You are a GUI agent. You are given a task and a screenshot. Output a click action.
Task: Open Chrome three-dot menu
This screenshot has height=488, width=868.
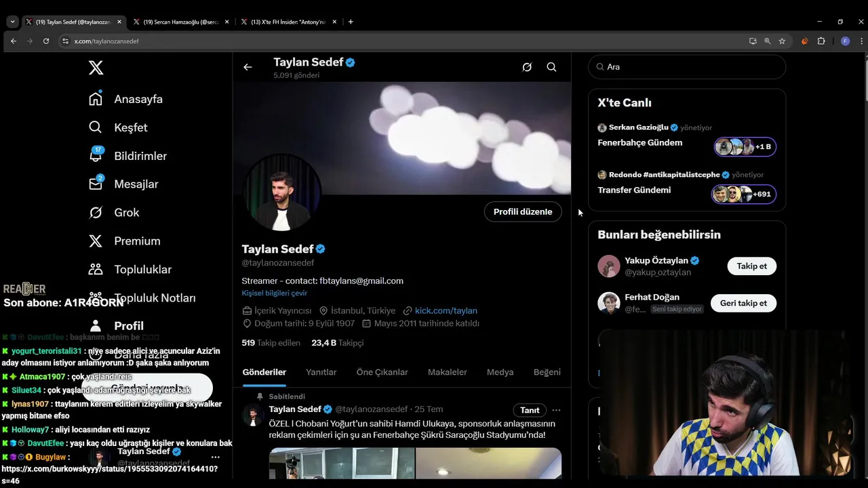[862, 41]
